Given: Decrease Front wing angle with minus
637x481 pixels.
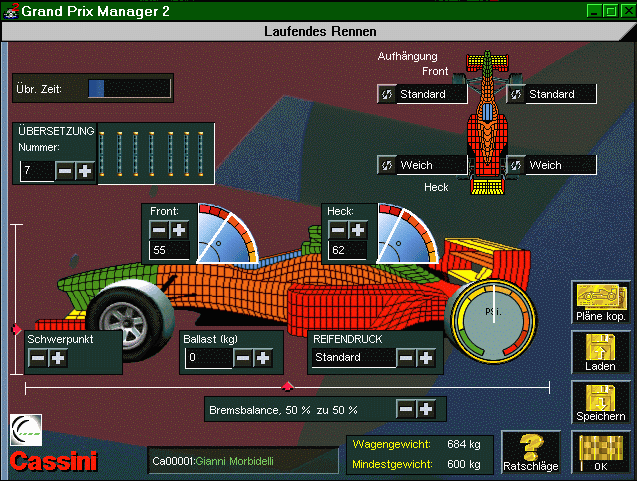Looking at the screenshot, I should (x=159, y=230).
